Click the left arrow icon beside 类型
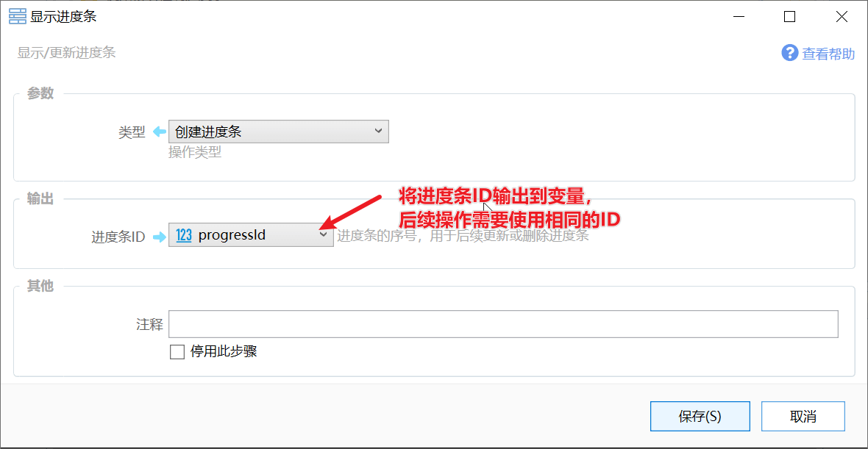868x449 pixels. click(159, 132)
